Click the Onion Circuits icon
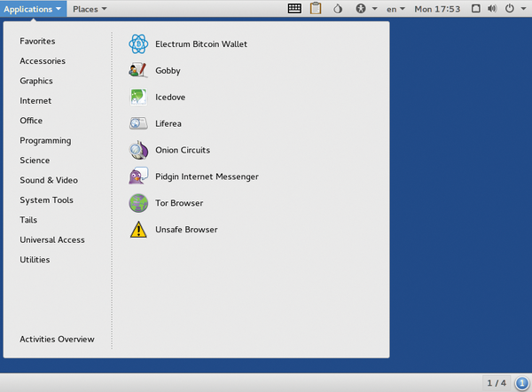 coord(138,150)
